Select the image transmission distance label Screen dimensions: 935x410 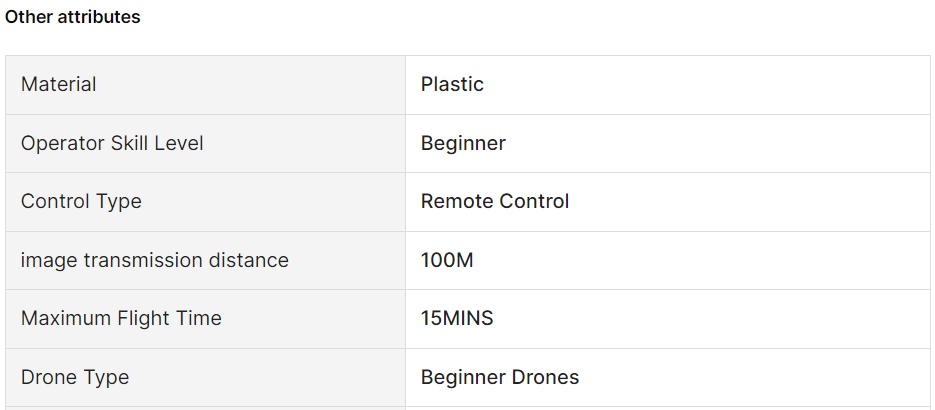pyautogui.click(x=154, y=260)
